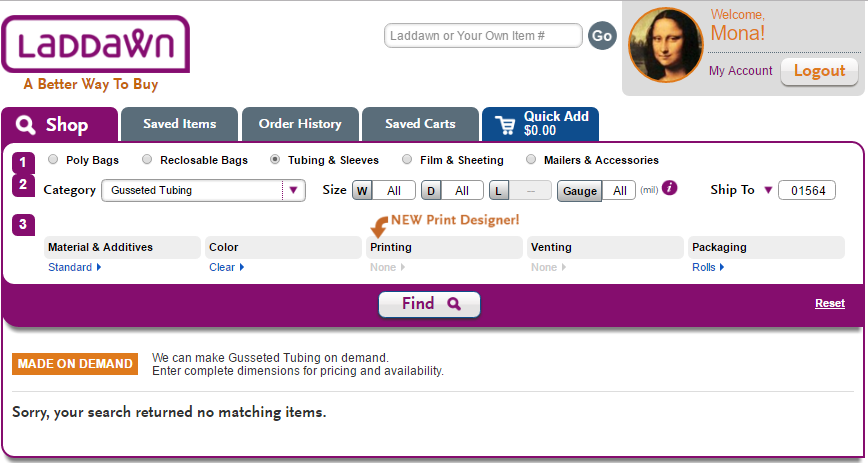Image resolution: width=868 pixels, height=463 pixels.
Task: Click the Printing section header
Action: [445, 248]
